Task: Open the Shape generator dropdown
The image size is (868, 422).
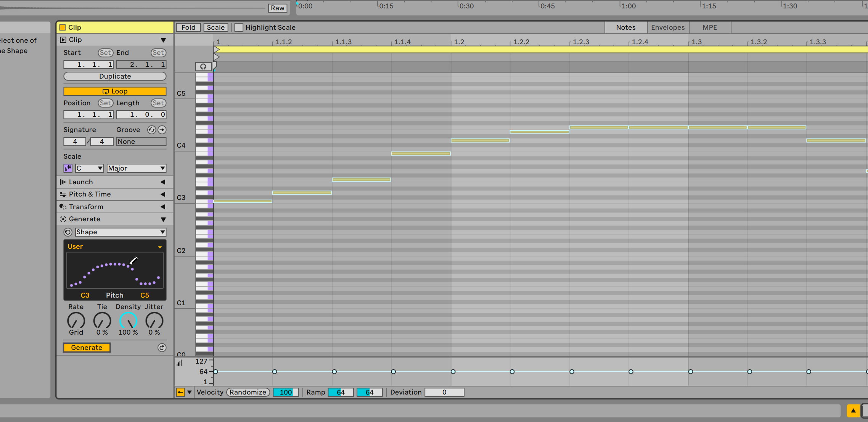Action: click(x=121, y=232)
